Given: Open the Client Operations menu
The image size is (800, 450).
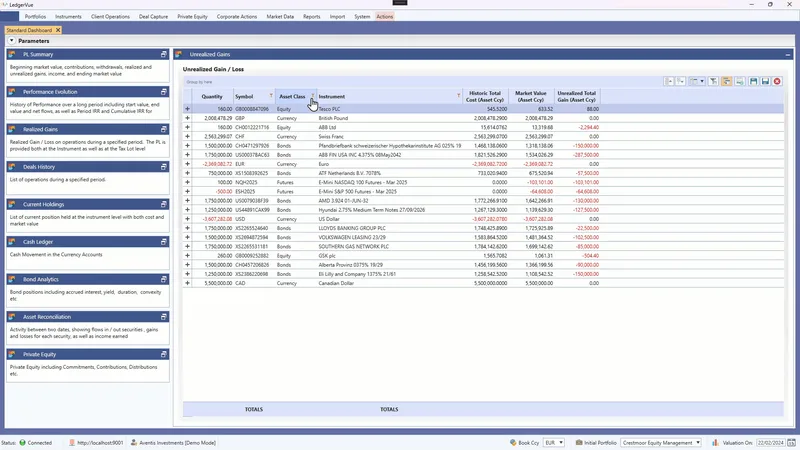Looking at the screenshot, I should (x=110, y=16).
